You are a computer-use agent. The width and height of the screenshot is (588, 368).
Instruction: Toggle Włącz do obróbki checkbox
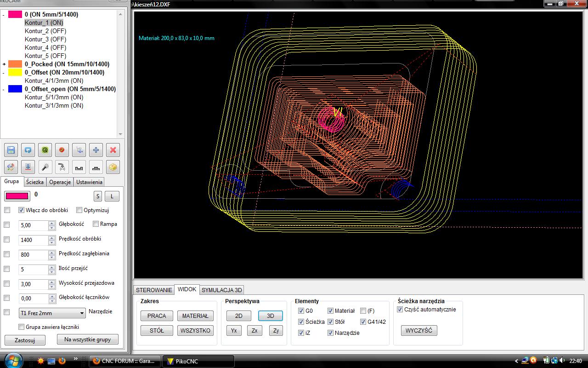(21, 210)
